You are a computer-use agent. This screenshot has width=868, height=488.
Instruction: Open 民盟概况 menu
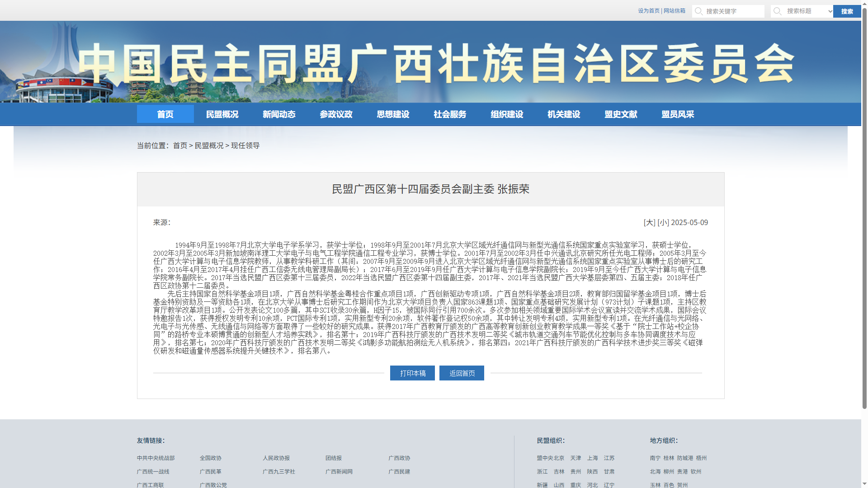222,114
